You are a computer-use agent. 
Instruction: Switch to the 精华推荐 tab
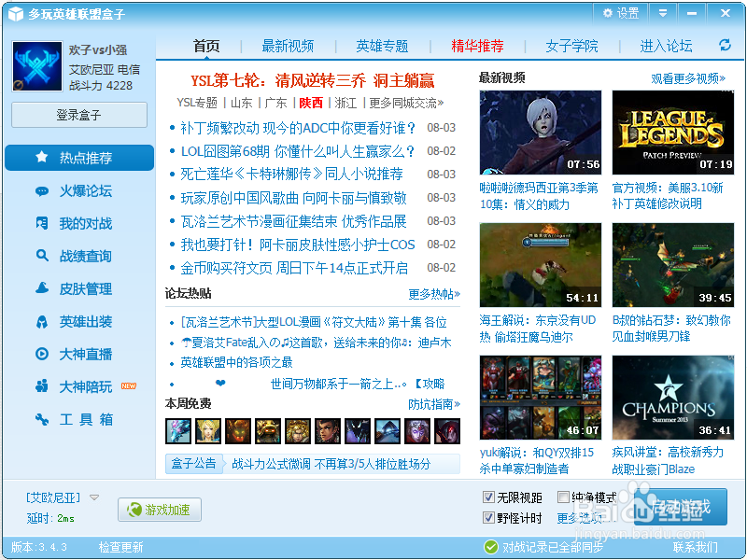point(478,45)
